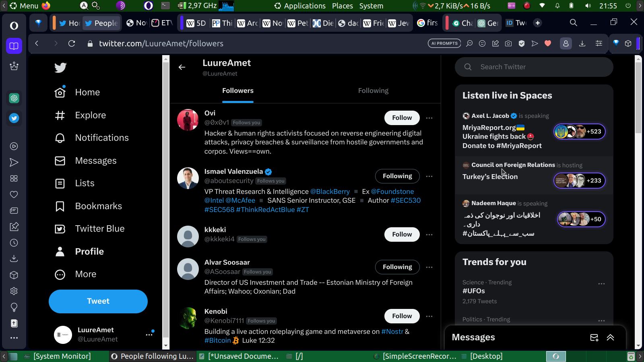Open the Twitter Blue navigation item

point(90,229)
